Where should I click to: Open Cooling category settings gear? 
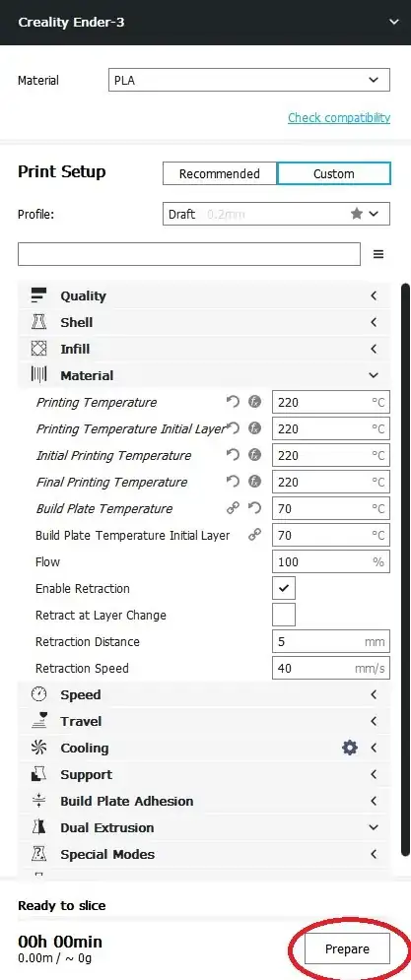(350, 748)
